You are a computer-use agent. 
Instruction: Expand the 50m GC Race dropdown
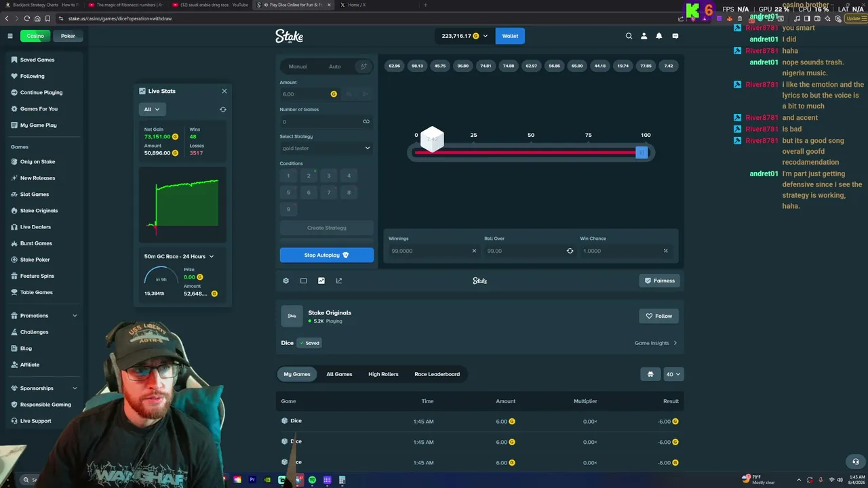click(x=179, y=256)
